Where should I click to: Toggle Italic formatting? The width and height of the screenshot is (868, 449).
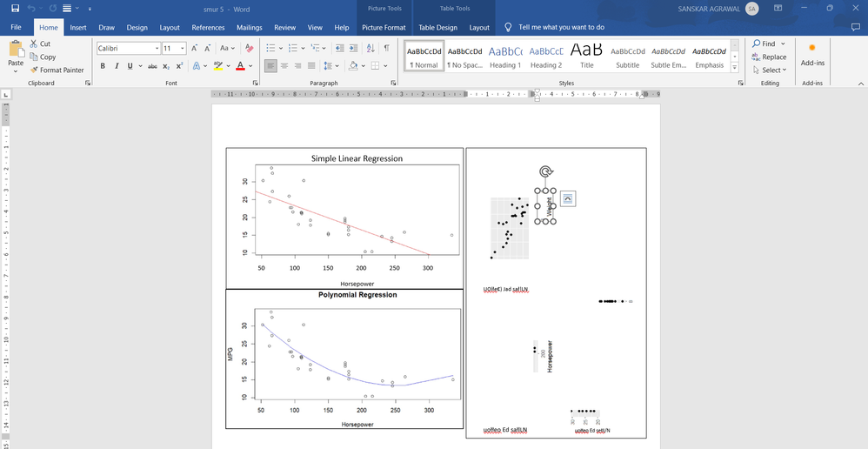pos(117,66)
